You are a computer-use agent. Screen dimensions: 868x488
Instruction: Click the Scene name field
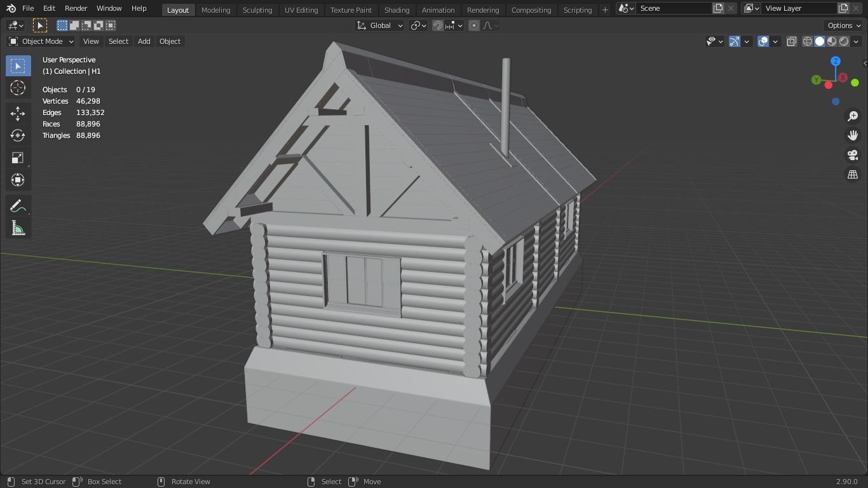pyautogui.click(x=673, y=8)
